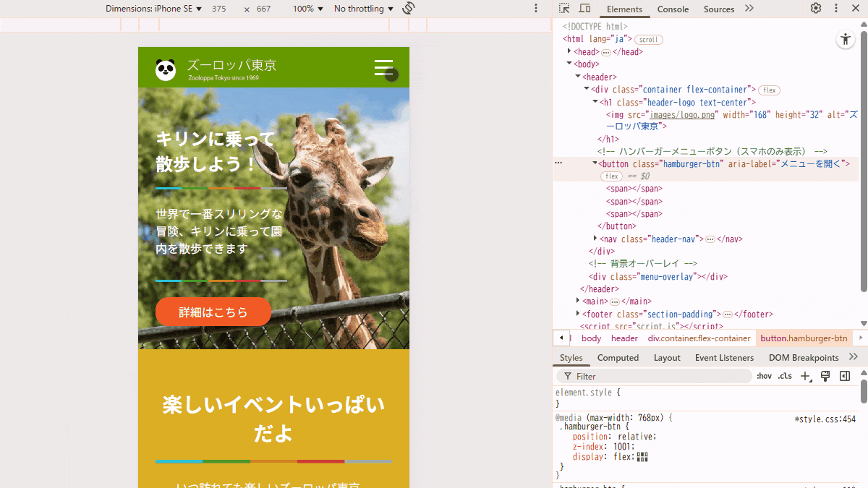Open the Dimensions iPhone SE dropdown

coord(153,9)
